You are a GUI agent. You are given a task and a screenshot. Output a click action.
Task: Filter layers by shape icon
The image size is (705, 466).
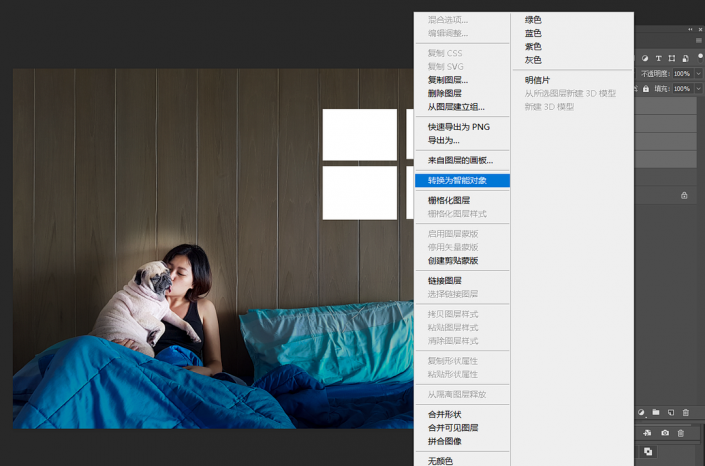coord(670,58)
